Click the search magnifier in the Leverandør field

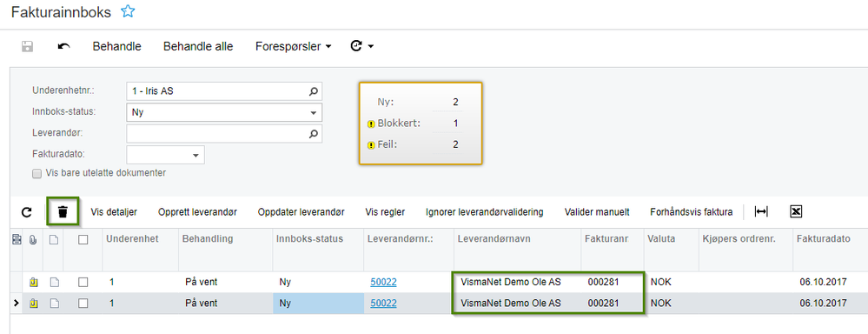click(x=314, y=133)
